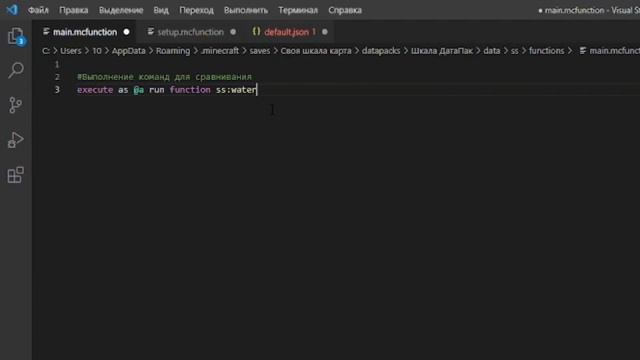This screenshot has height=360, width=640.
Task: Open the Run and Debug view
Action: tap(16, 140)
